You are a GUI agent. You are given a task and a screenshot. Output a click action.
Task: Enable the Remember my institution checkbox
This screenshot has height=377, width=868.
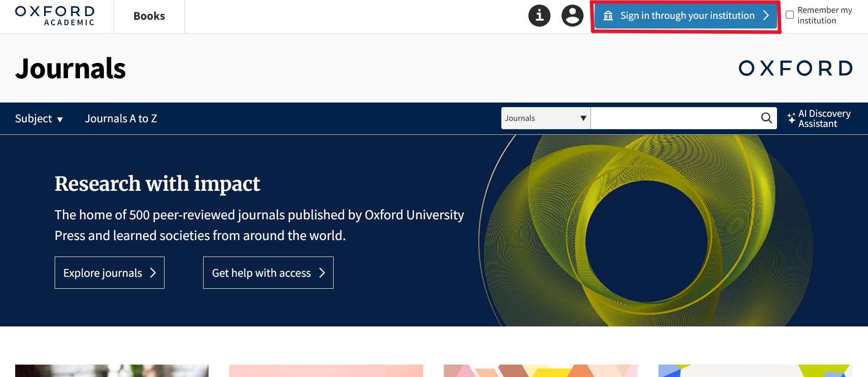pyautogui.click(x=789, y=15)
